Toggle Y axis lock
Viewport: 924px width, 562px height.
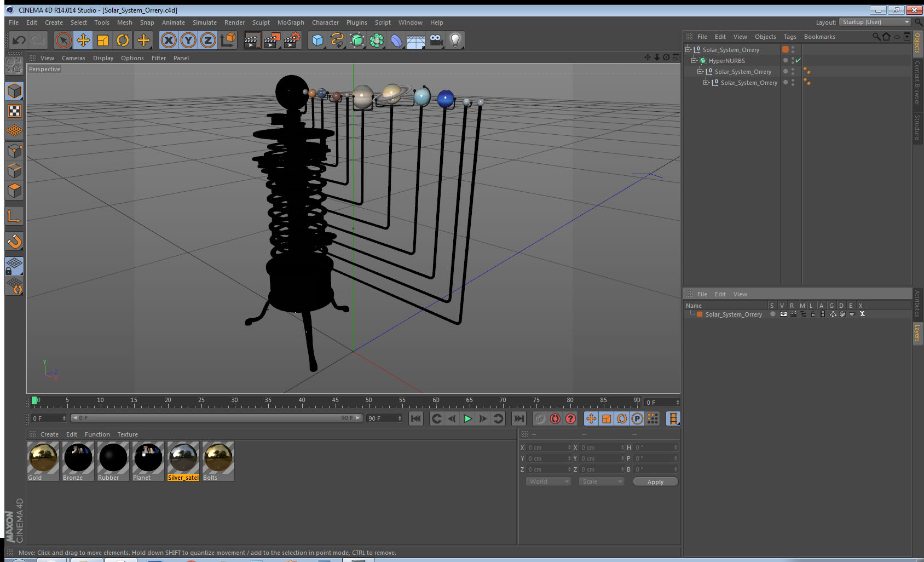[x=188, y=40]
